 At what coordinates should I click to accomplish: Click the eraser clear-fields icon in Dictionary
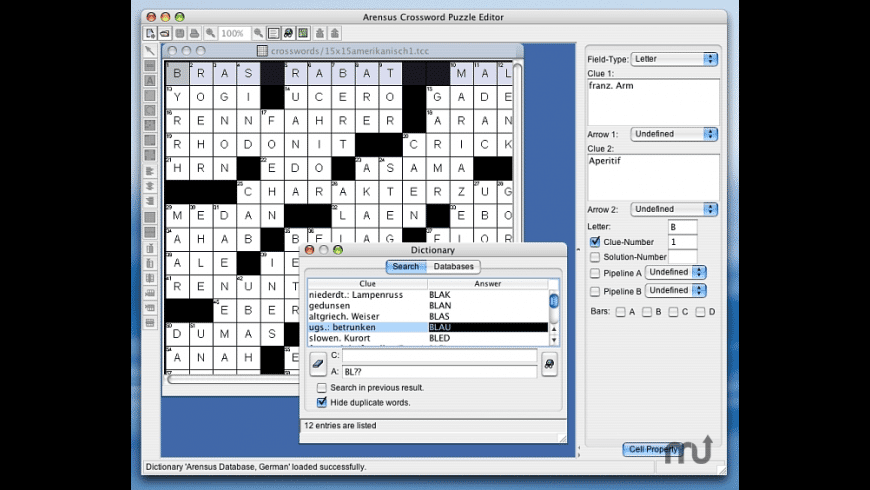[x=318, y=364]
